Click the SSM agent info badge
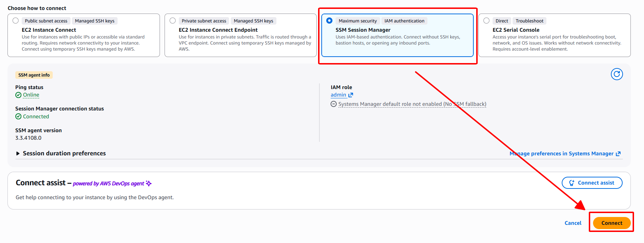This screenshot has height=243, width=644. (34, 75)
